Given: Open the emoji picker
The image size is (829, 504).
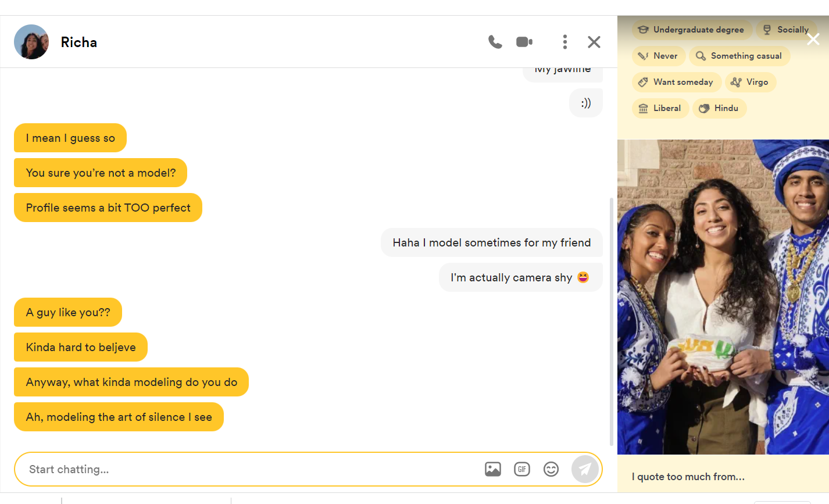Looking at the screenshot, I should (x=551, y=469).
